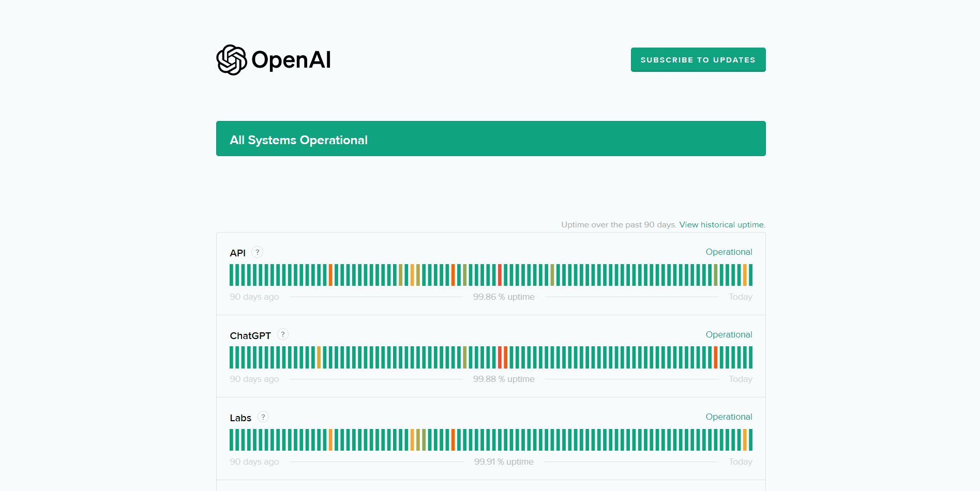Image resolution: width=980 pixels, height=491 pixels.
Task: Click the OpenAI logo
Action: 274,60
